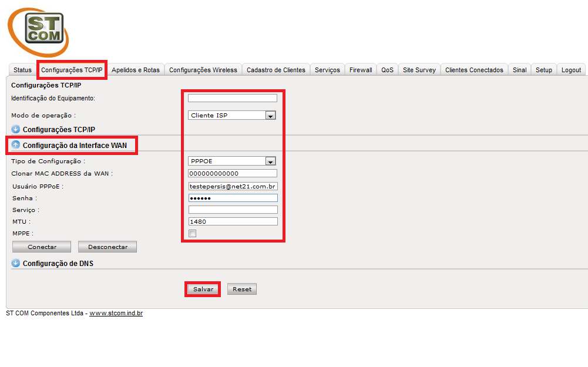Select the QoS tab
The image size is (588, 367).
pyautogui.click(x=387, y=70)
